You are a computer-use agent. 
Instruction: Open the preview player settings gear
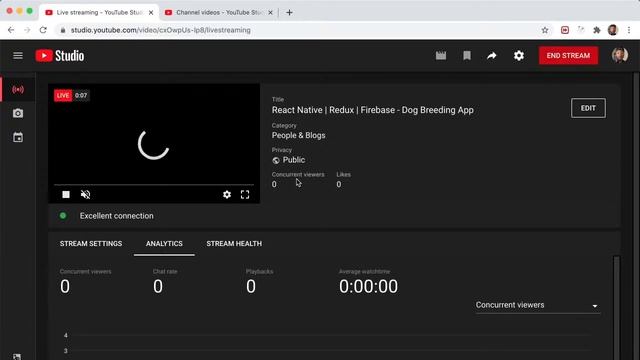(x=227, y=195)
